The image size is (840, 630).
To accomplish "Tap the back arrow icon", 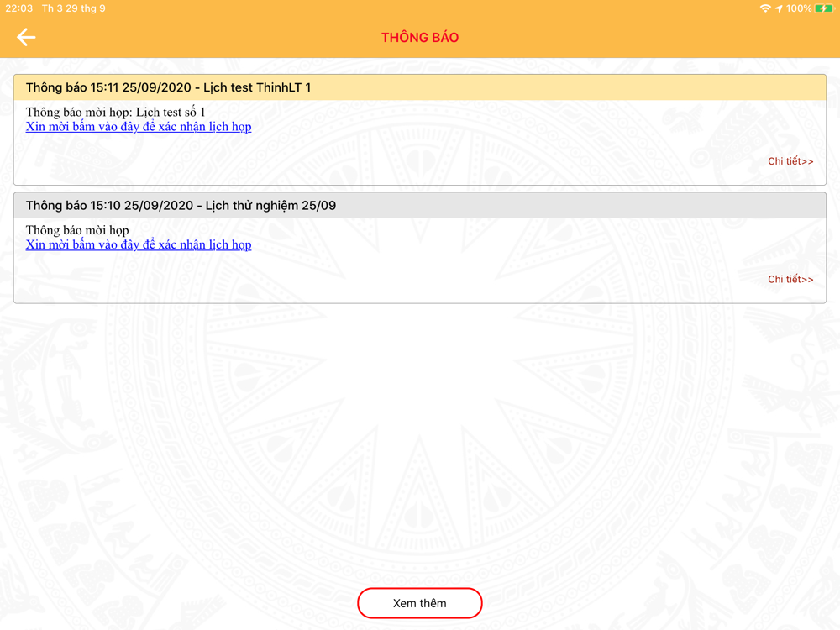I will click(x=26, y=37).
